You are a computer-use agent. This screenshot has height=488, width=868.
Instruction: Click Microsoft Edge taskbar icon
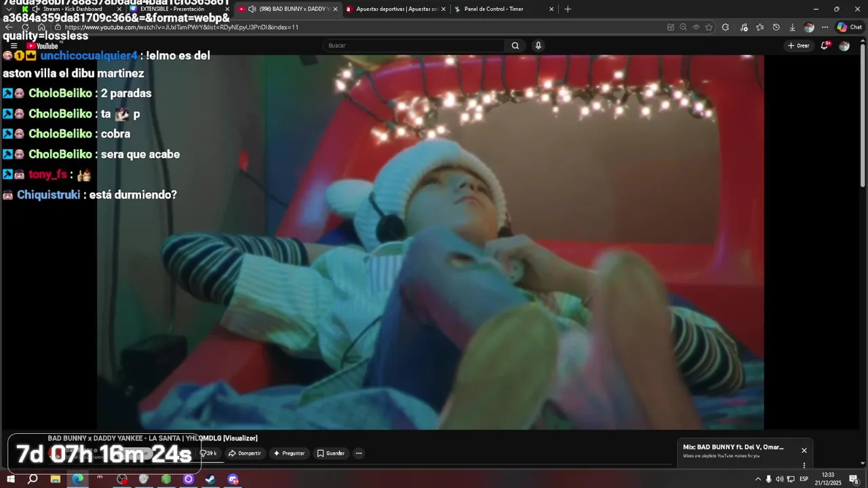tap(78, 479)
